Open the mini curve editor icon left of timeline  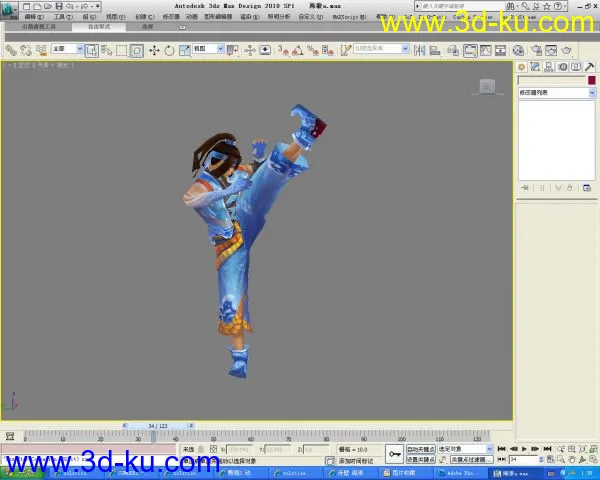click(10, 436)
